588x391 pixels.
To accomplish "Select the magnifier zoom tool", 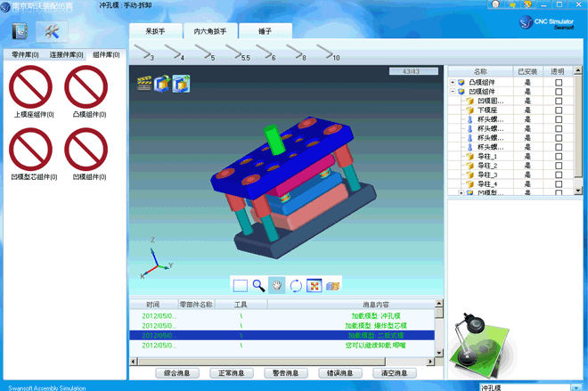I will (258, 285).
